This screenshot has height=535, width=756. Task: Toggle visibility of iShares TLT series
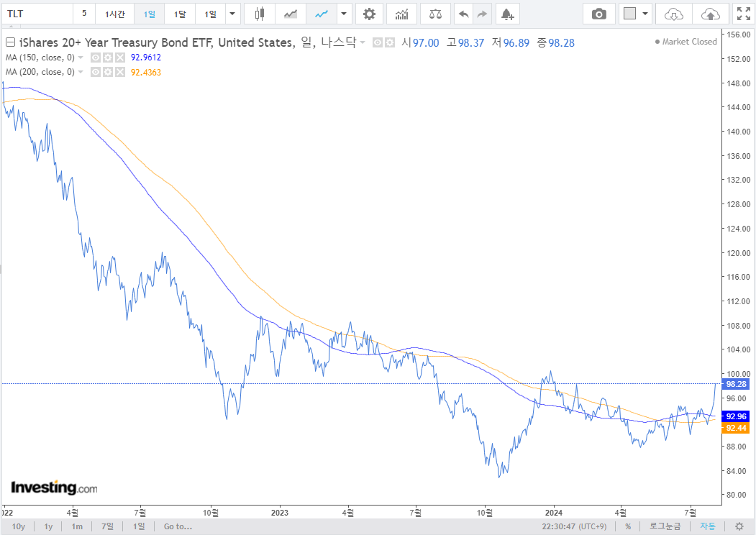[x=378, y=43]
